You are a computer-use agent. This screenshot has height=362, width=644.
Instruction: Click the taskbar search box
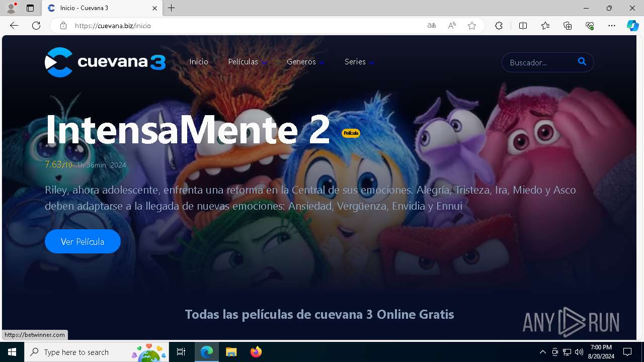(97, 352)
